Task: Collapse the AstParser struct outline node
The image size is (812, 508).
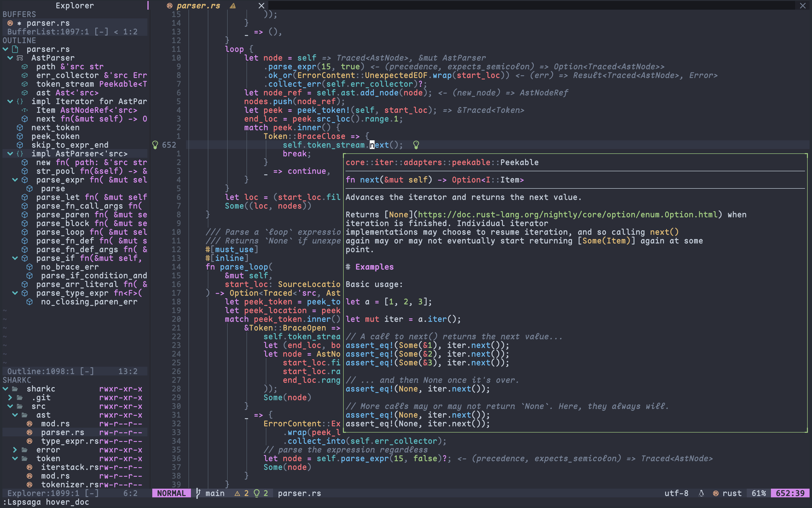Action: (10, 58)
